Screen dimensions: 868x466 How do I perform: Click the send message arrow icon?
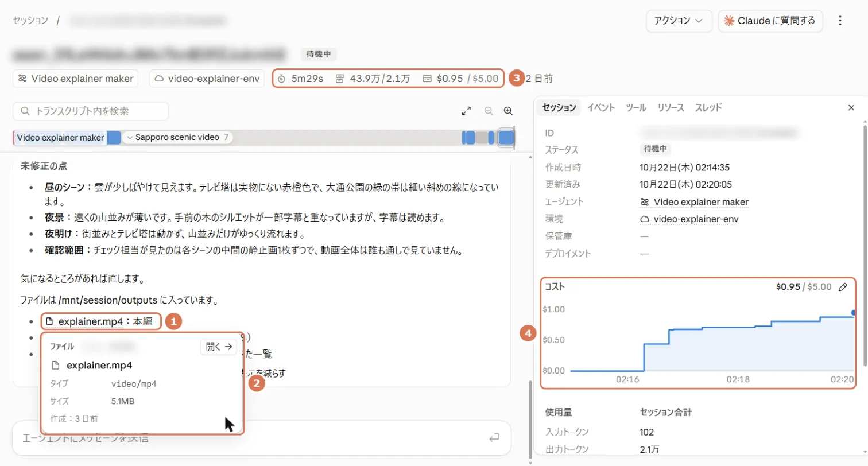point(494,438)
